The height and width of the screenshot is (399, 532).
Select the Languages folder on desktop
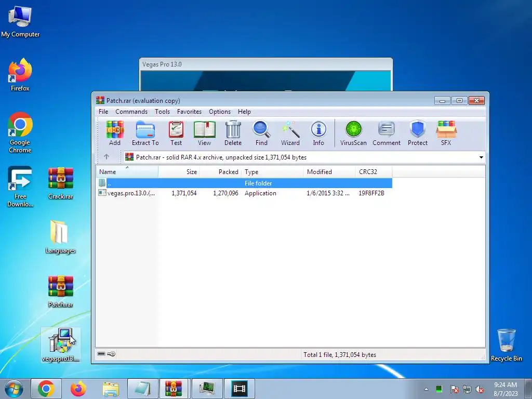click(60, 237)
